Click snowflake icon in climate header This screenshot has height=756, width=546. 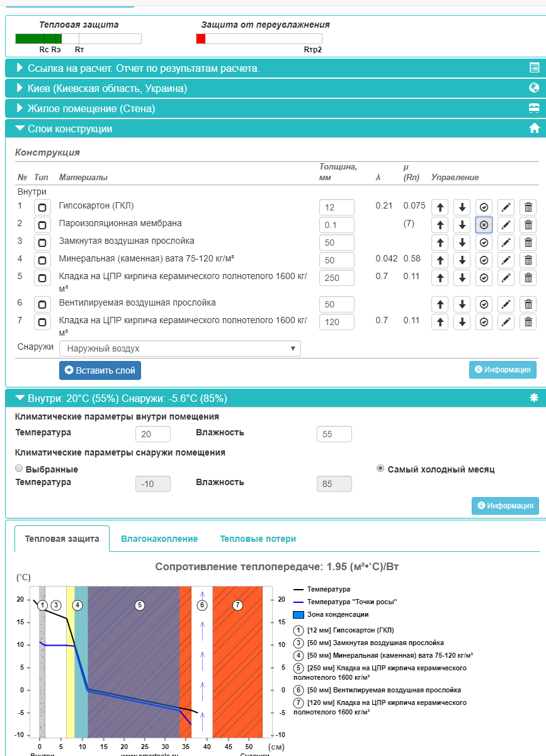534,398
